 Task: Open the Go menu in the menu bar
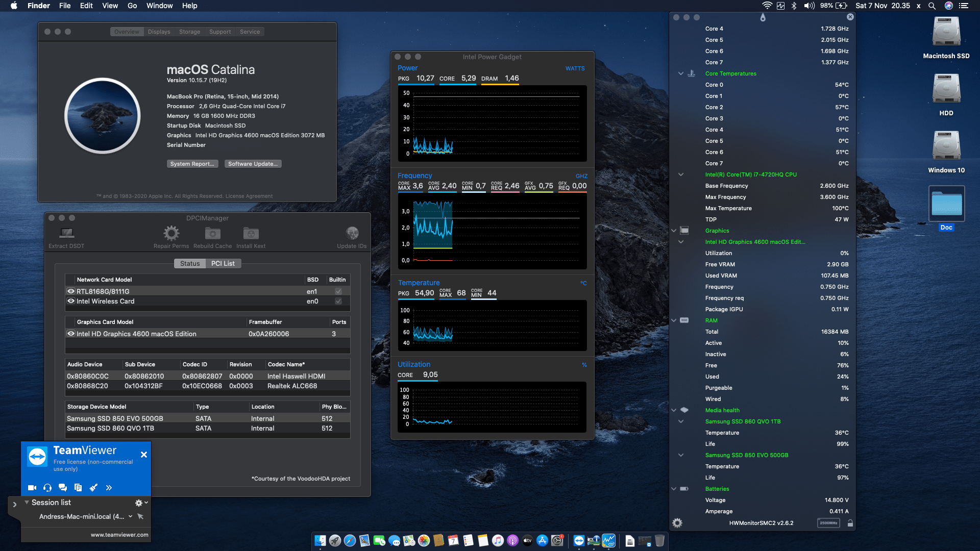click(132, 6)
